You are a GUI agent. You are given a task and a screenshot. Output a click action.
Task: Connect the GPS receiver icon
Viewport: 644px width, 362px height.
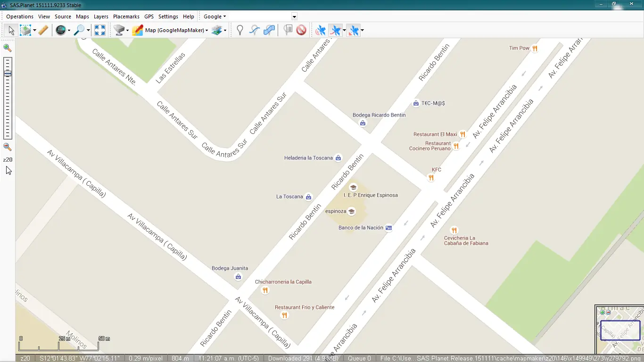(x=321, y=30)
